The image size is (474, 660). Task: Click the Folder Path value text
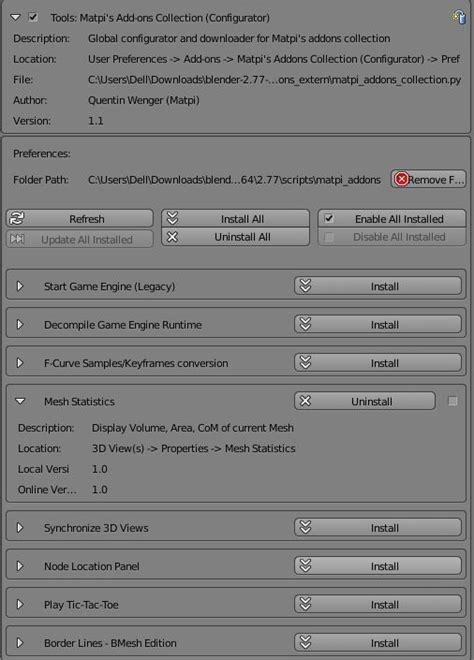(x=234, y=180)
